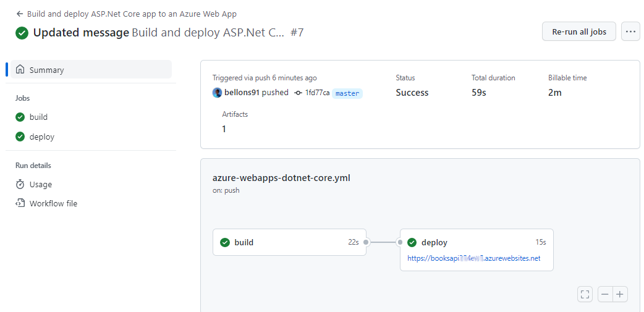Click the 'on: push' trigger text
Image resolution: width=644 pixels, height=312 pixels.
point(226,190)
